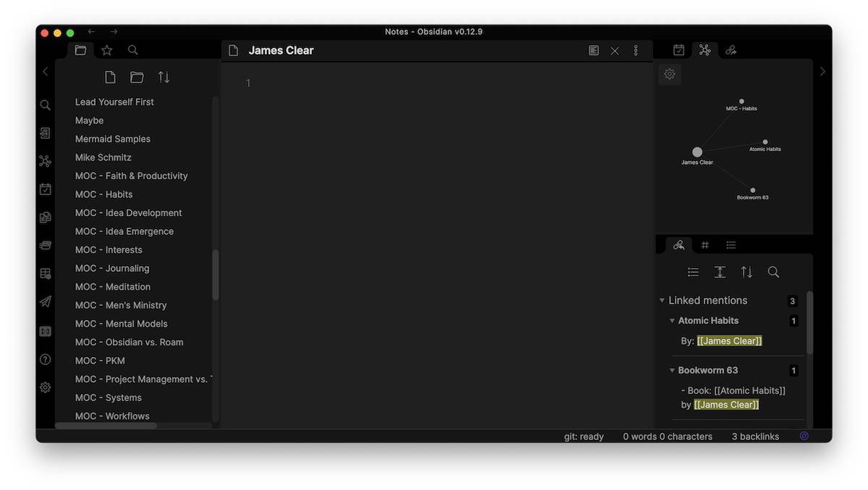Open Obsidian settings gear in left ribbon
The width and height of the screenshot is (868, 490).
(45, 387)
